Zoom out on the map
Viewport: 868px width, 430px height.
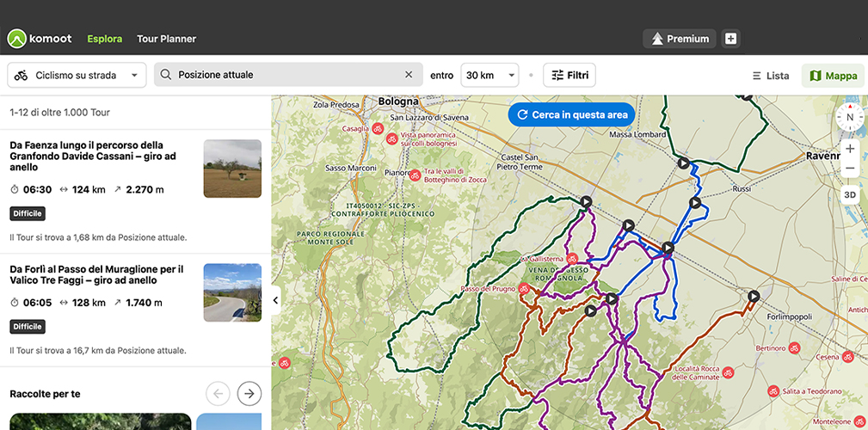pos(850,168)
